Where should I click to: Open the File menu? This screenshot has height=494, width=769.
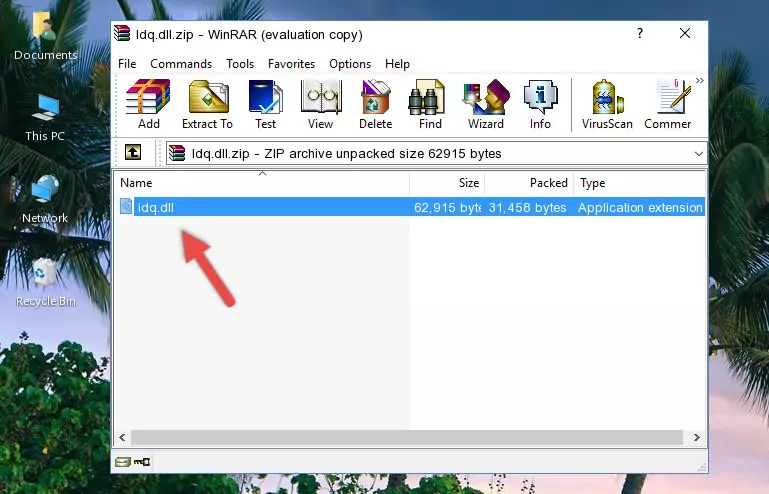(x=127, y=64)
